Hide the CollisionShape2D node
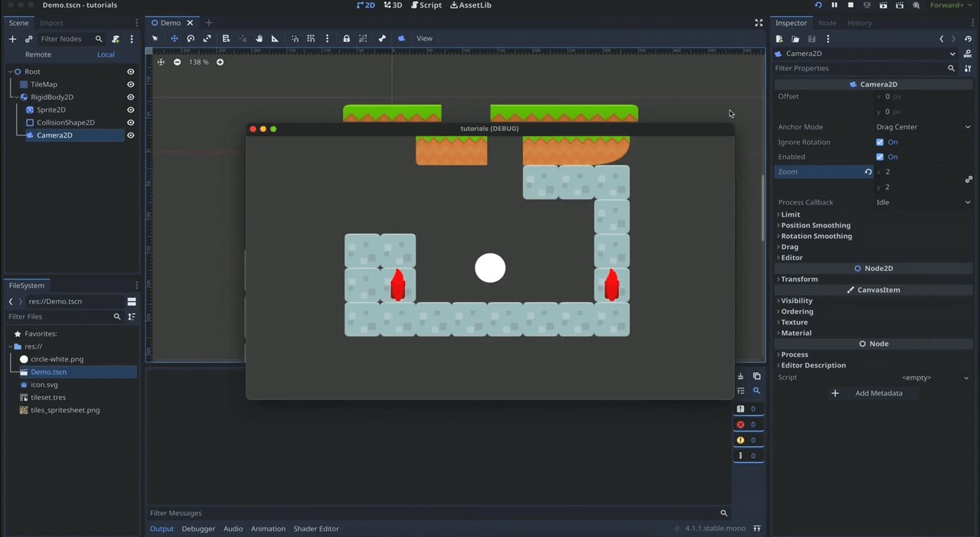 click(130, 123)
